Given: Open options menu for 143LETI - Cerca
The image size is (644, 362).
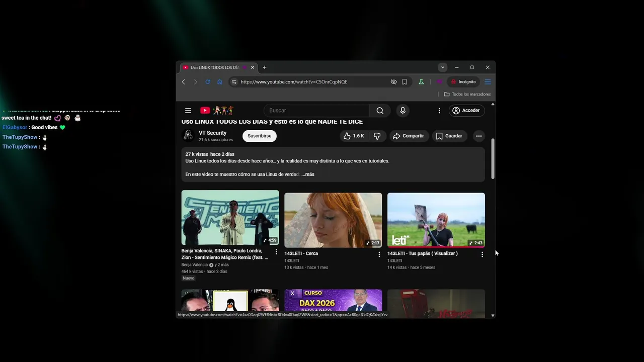Looking at the screenshot, I should pyautogui.click(x=379, y=254).
